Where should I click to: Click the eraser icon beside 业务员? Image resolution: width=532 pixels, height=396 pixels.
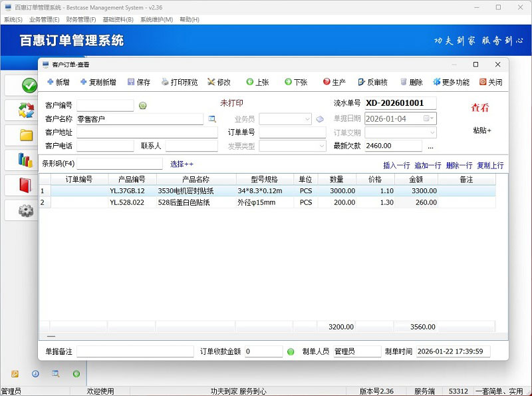[x=320, y=119]
